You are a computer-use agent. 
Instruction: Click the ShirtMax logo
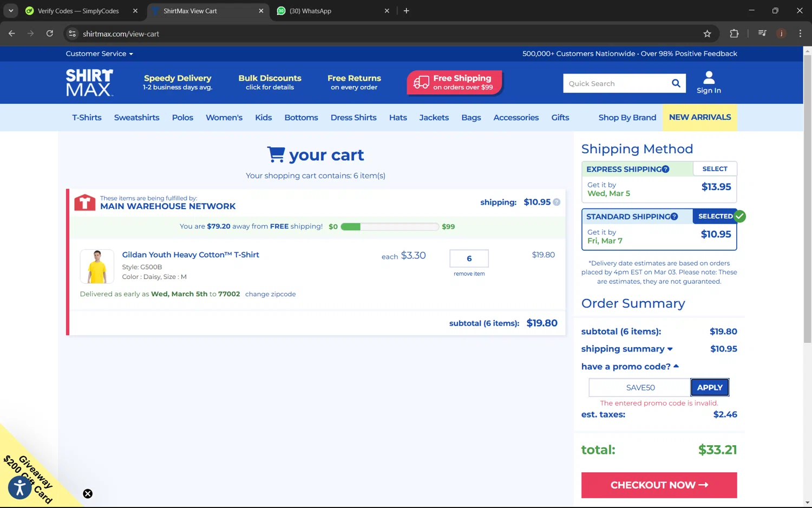point(89,82)
